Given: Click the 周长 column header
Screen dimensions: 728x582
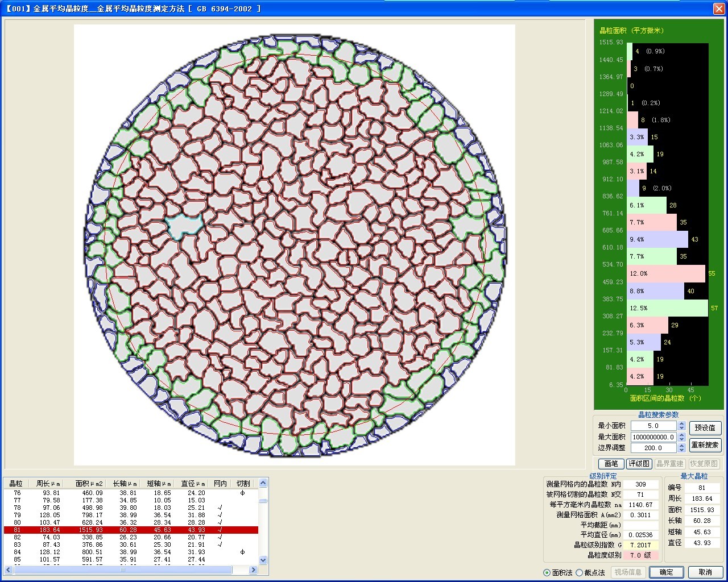Looking at the screenshot, I should (x=48, y=484).
